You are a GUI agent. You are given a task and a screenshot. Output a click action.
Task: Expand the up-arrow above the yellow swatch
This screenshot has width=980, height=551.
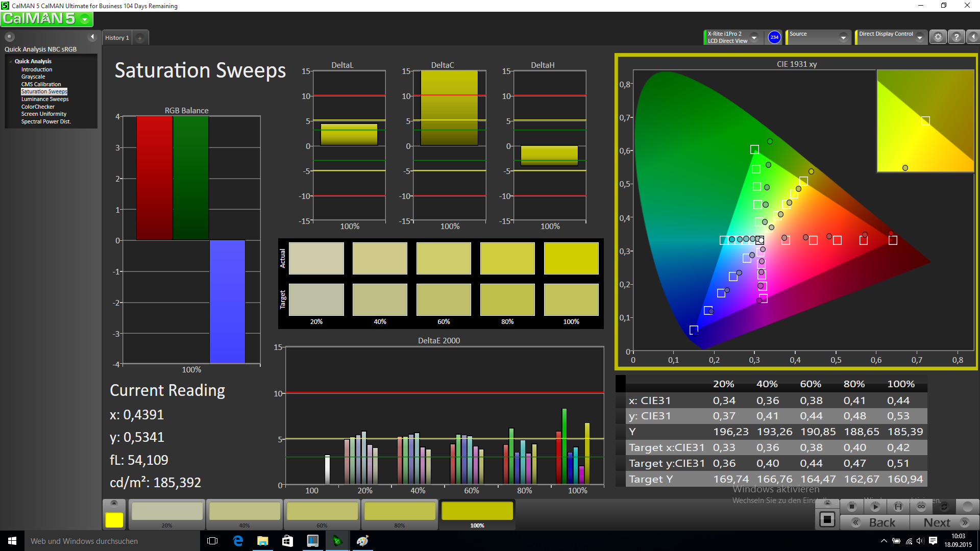pos(114,503)
